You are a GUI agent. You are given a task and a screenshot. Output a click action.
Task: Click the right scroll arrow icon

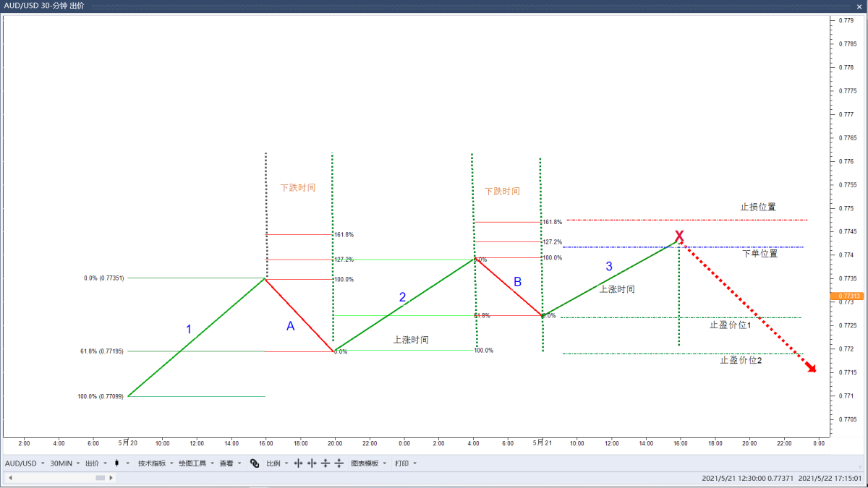click(111, 477)
